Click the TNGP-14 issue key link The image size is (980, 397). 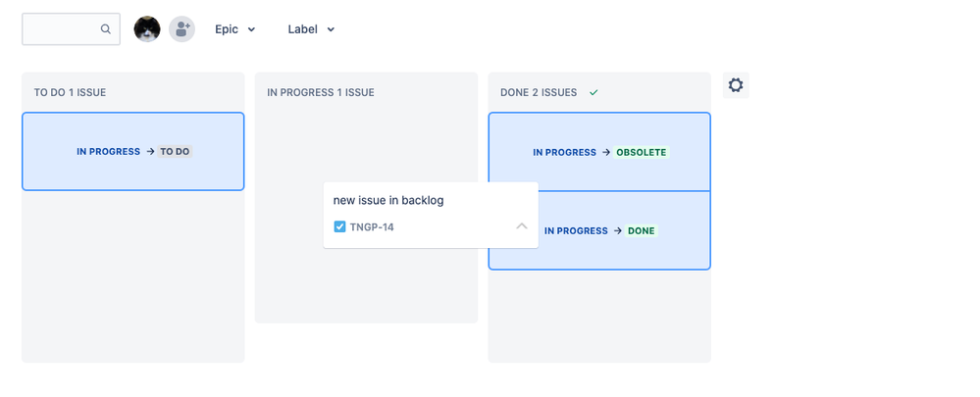click(372, 227)
